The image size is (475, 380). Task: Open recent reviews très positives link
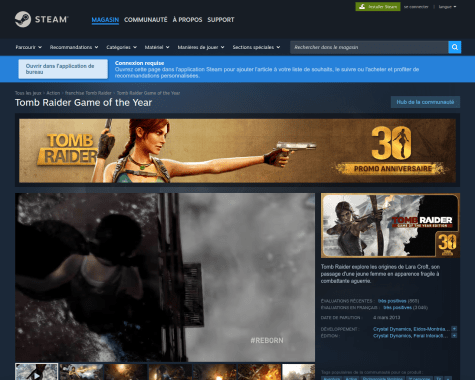[x=392, y=301]
